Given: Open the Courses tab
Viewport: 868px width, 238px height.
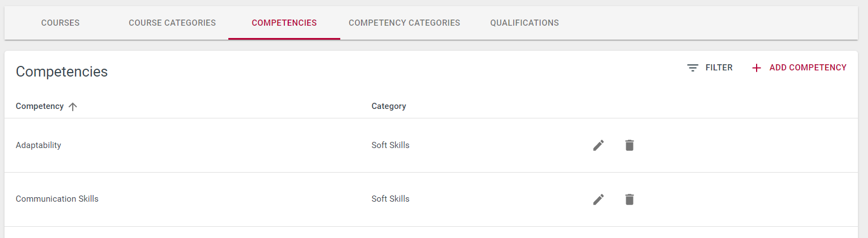Looking at the screenshot, I should click(x=60, y=23).
